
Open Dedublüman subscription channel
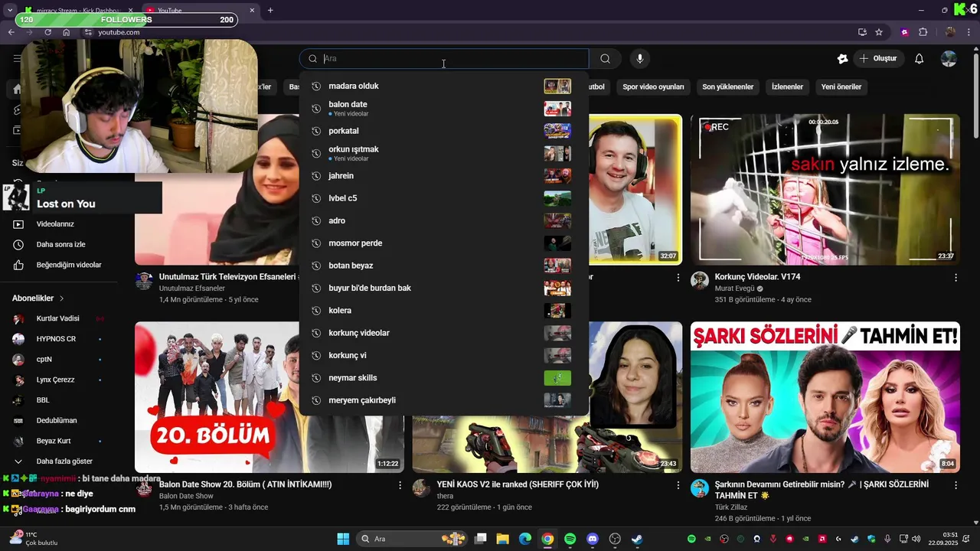coord(57,420)
